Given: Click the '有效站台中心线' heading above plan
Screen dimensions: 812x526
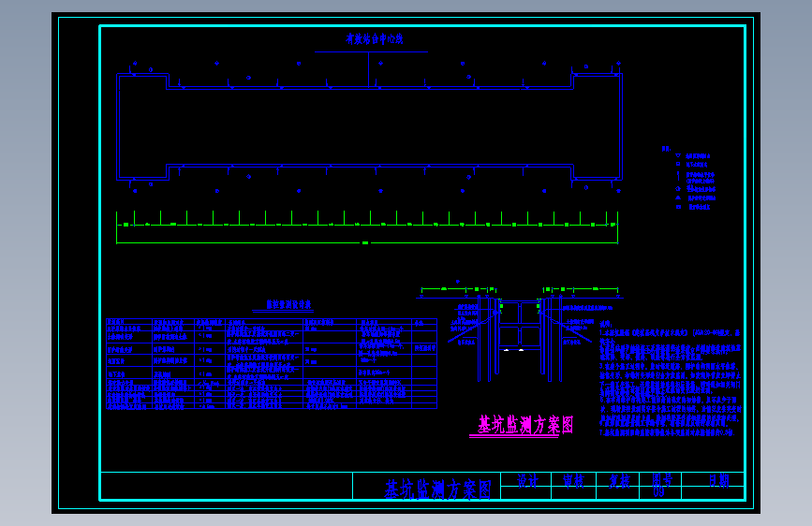Looking at the screenshot, I should 375,38.
